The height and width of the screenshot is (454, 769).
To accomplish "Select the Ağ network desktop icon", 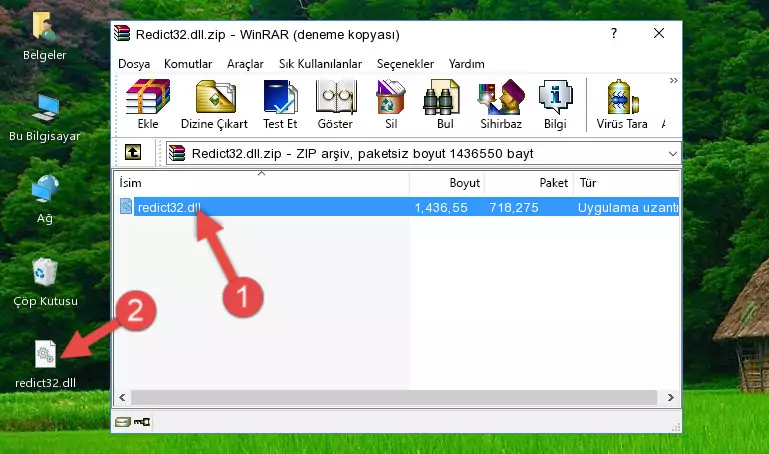I will click(x=45, y=199).
